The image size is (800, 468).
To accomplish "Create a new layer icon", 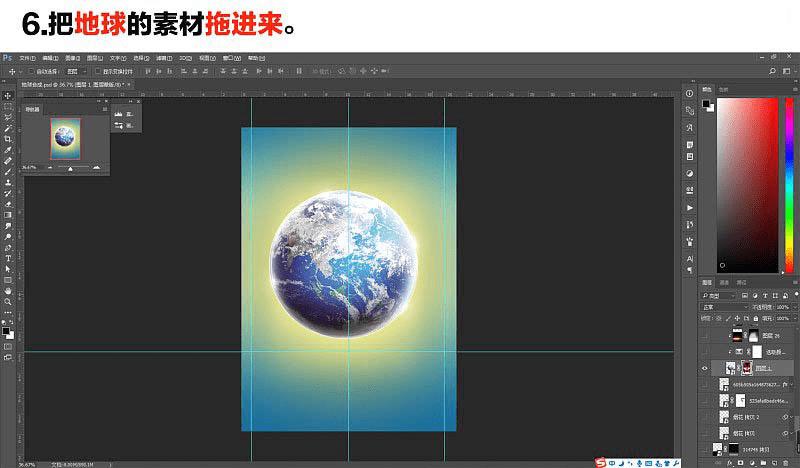I will pos(774,463).
